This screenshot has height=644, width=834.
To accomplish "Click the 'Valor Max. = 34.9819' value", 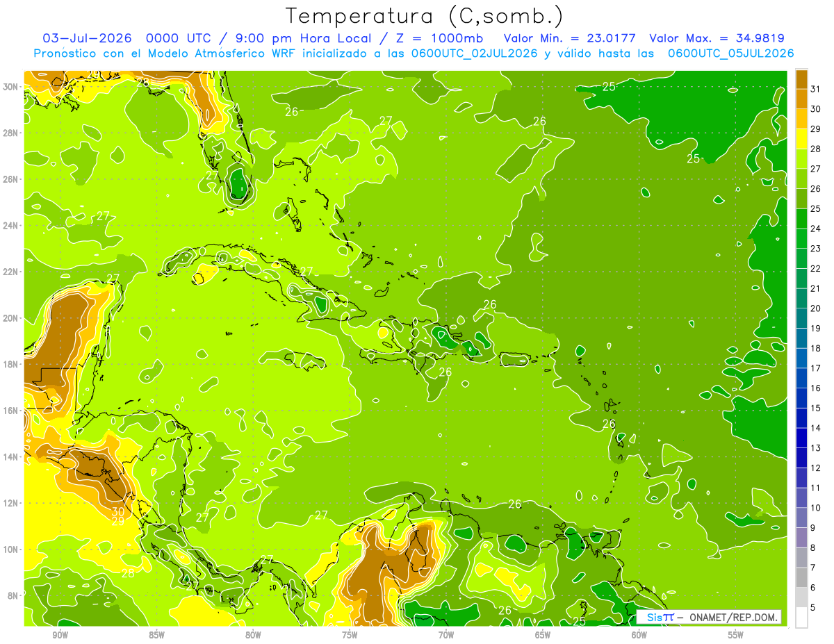I will point(717,38).
